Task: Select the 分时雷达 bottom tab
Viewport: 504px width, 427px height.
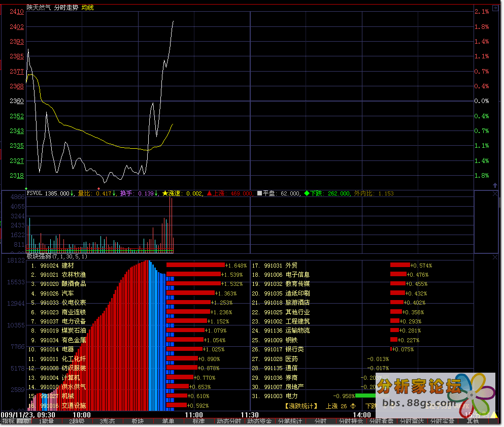Action: [x=412, y=421]
